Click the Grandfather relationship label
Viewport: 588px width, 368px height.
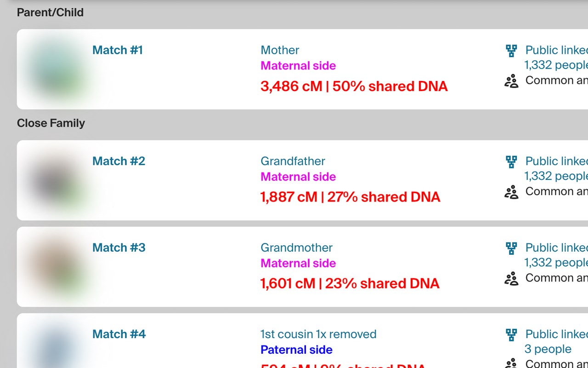[293, 161]
